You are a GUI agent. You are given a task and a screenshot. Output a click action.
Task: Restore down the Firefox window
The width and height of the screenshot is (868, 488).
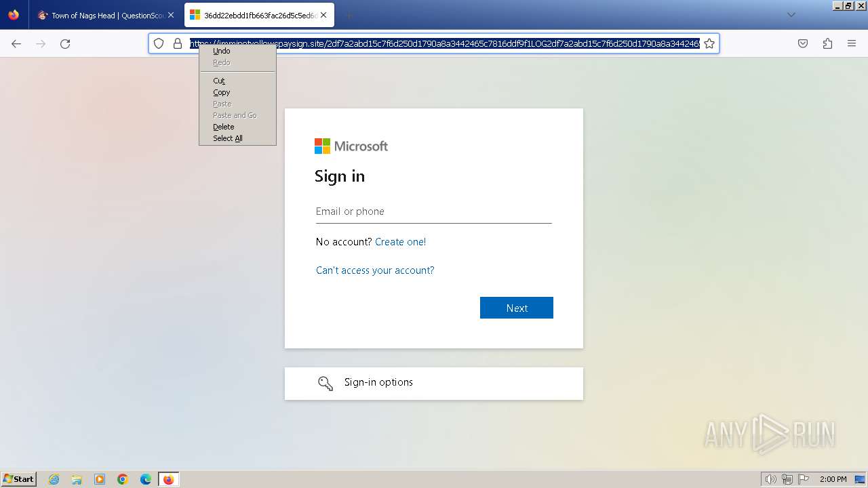coord(848,5)
